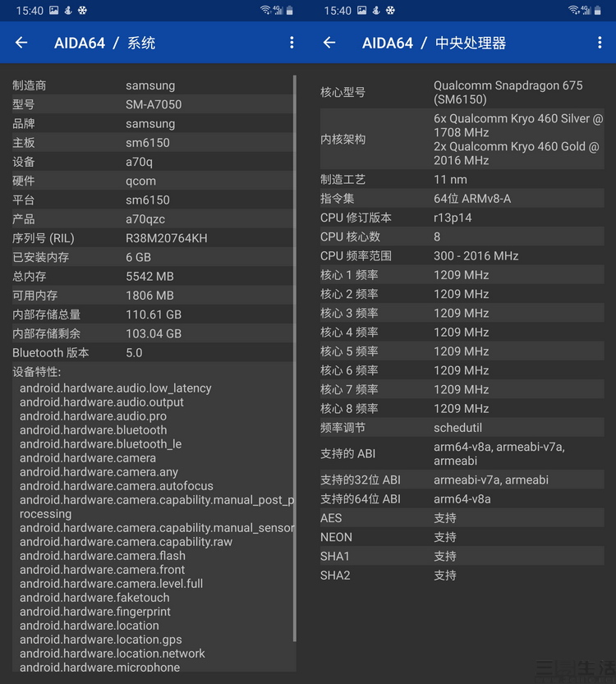Tap the snowflake icon in right status bar
616x684 pixels.
(390, 10)
